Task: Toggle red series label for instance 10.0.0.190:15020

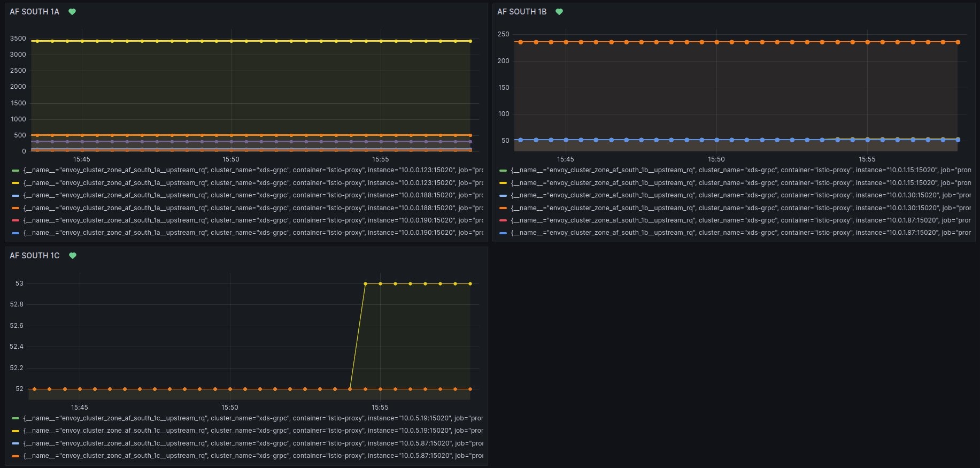Action: click(x=253, y=220)
